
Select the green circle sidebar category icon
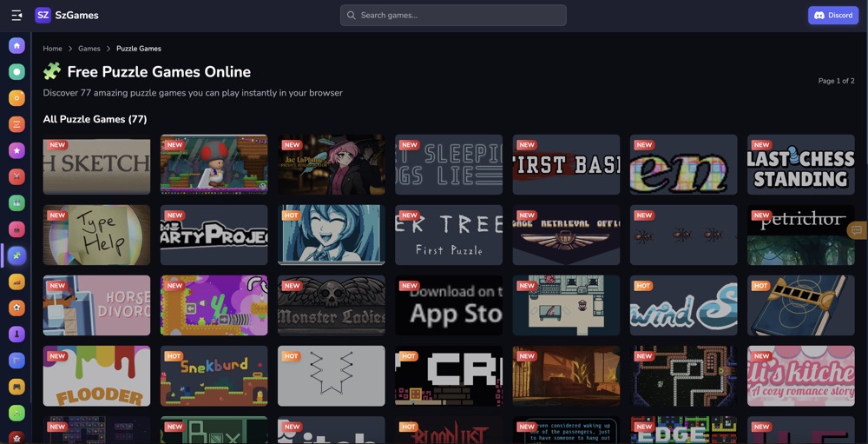tap(16, 71)
